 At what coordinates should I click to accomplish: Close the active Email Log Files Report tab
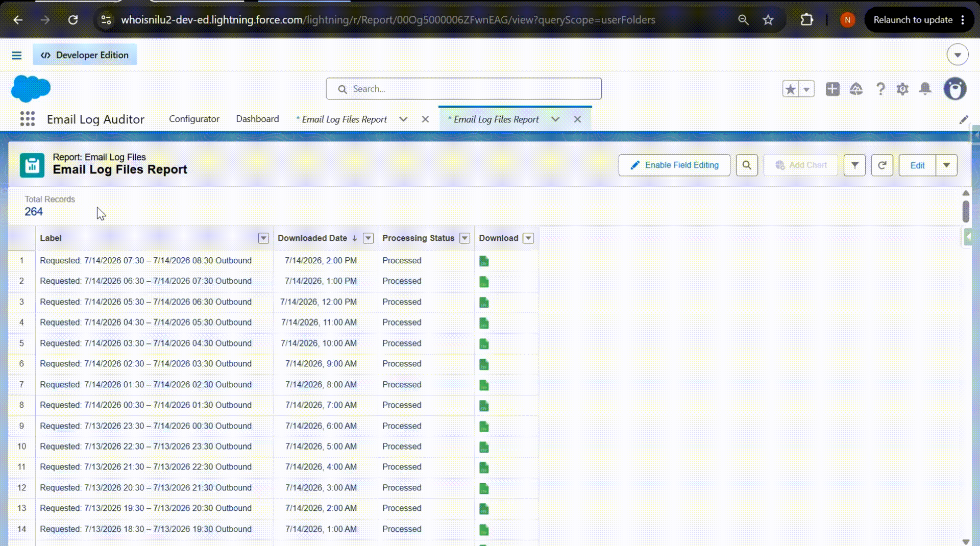click(577, 119)
